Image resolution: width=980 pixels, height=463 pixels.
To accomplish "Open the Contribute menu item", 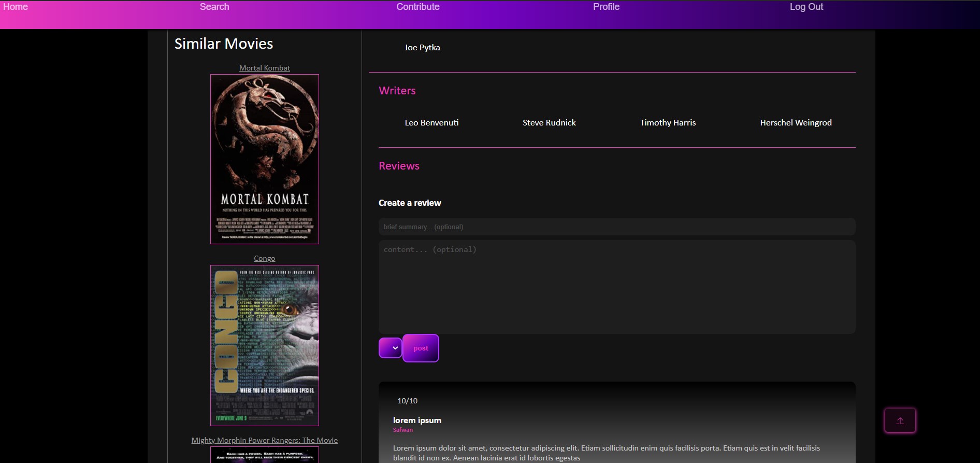I will (418, 7).
